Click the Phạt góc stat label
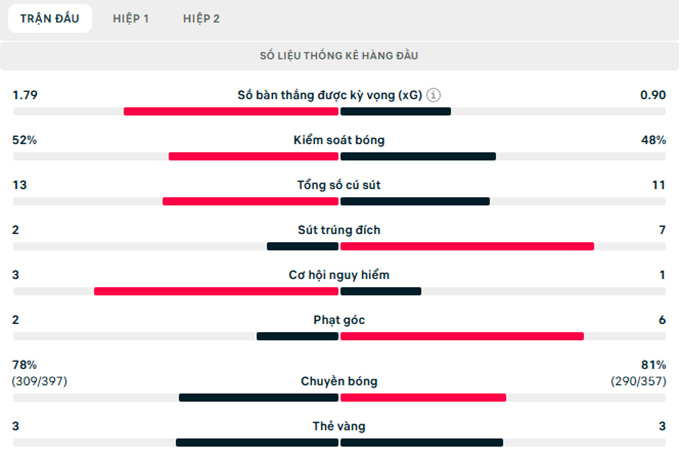Image resolution: width=680 pixels, height=464 pixels. pos(340,320)
